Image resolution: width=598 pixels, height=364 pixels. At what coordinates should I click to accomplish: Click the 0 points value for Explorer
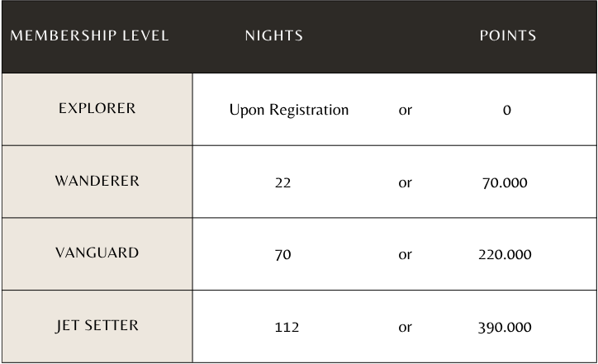(506, 110)
